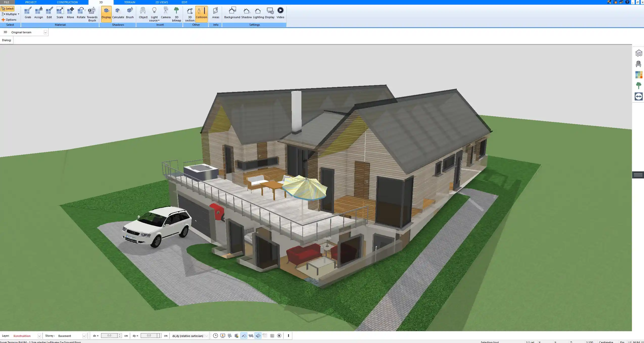Viewport: 644px width, 343px height.
Task: Click the monitor with star icon
Action: pyautogui.click(x=223, y=336)
